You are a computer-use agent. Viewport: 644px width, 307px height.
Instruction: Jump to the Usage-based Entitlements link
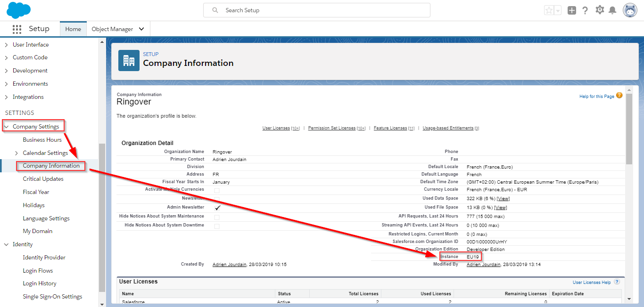point(448,128)
